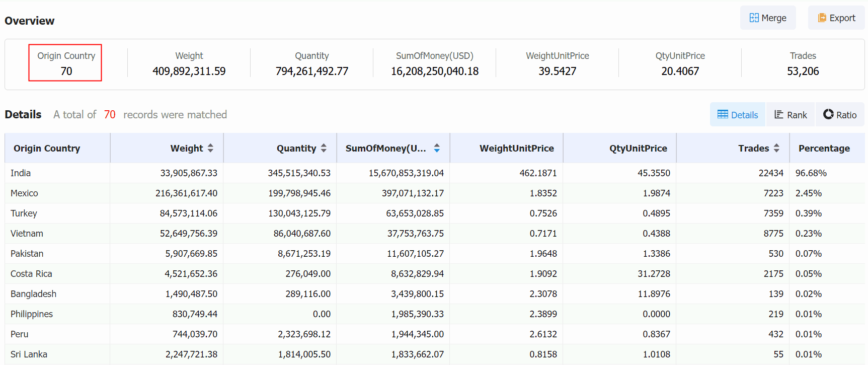Sort table by Weight column arrows
This screenshot has height=365, width=868.
coord(210,148)
